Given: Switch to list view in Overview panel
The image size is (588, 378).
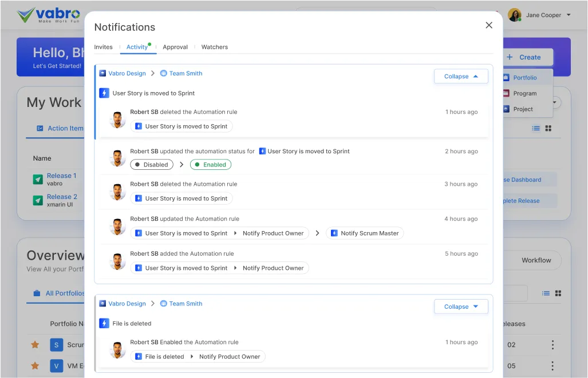Looking at the screenshot, I should tap(546, 293).
